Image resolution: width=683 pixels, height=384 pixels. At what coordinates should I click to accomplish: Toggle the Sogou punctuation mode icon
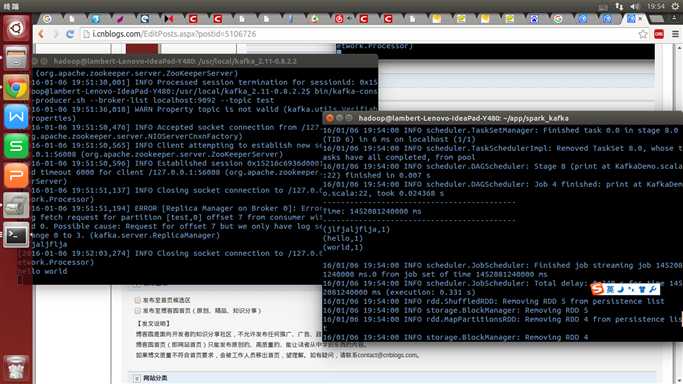pyautogui.click(x=631, y=289)
